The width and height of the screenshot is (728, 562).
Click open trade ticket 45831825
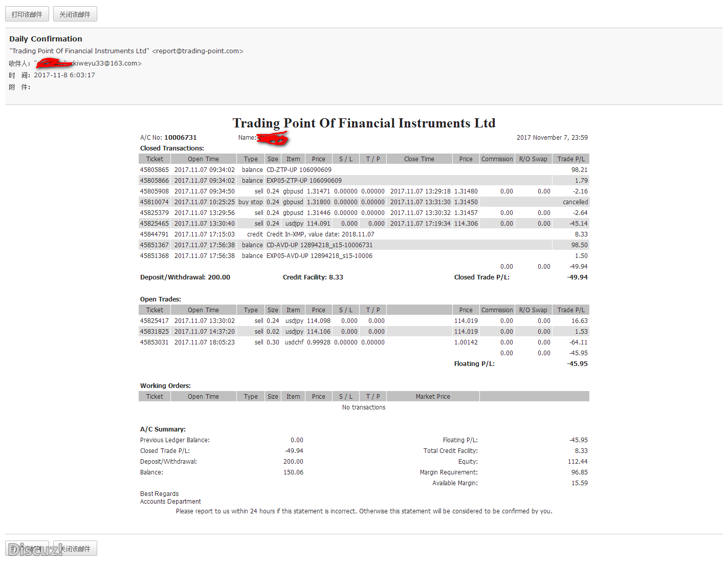[x=155, y=332]
